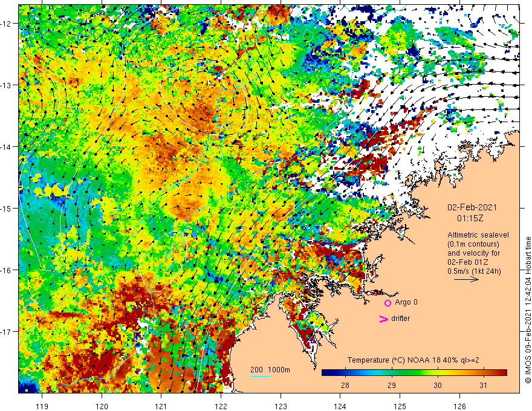Click the magenta Argo circle legend icon
The image size is (532, 411).
click(x=388, y=303)
